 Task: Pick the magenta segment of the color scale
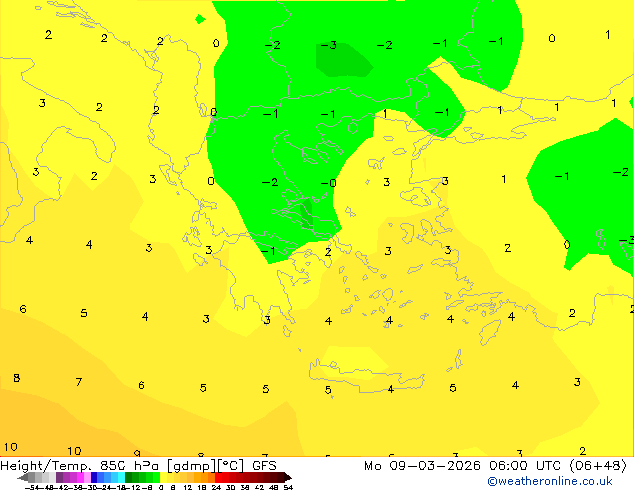(x=80, y=477)
